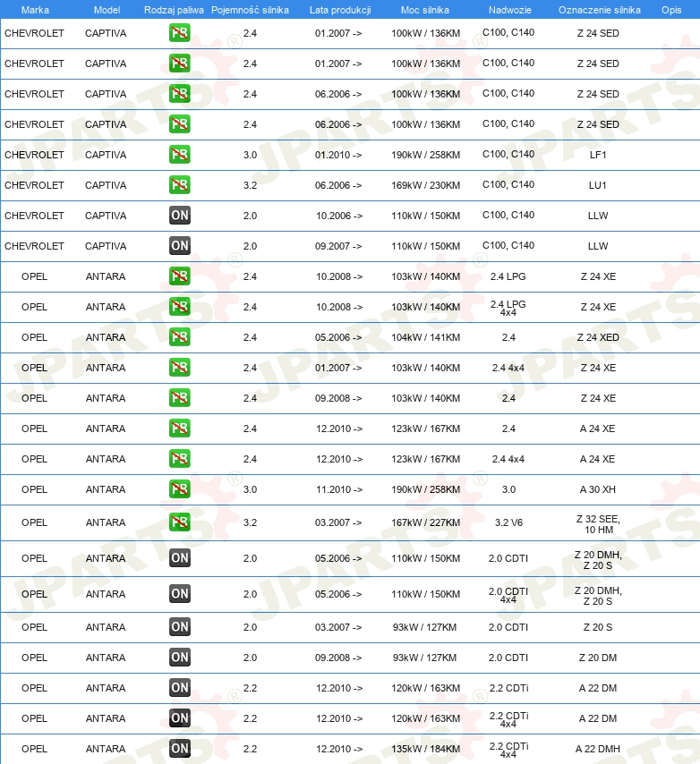Click petrol icon in Antara A 30 XH row
The image size is (700, 764).
(x=179, y=489)
